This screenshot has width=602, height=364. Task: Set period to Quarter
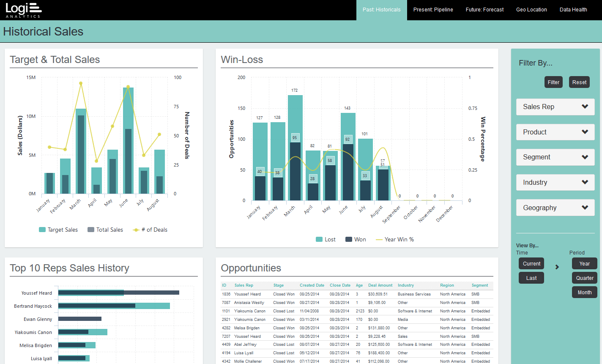(585, 278)
